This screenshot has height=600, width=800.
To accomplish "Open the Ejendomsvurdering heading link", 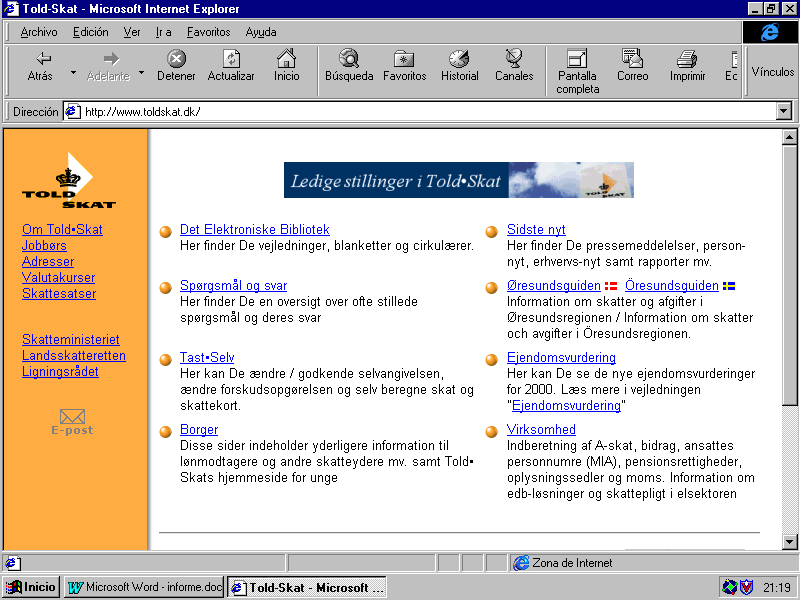I will (561, 358).
